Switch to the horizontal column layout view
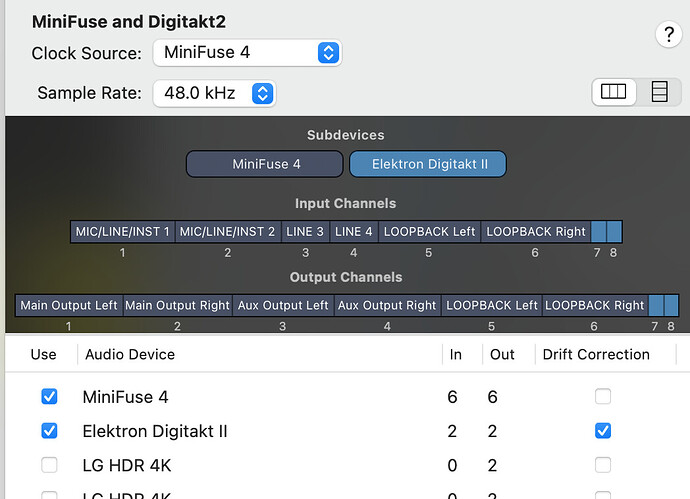This screenshot has width=690, height=499. pos(613,92)
